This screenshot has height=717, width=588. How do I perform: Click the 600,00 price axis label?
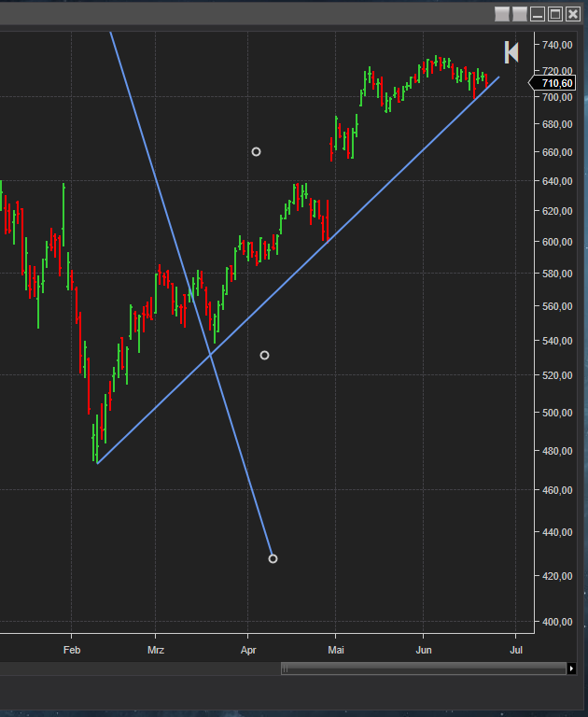[557, 242]
